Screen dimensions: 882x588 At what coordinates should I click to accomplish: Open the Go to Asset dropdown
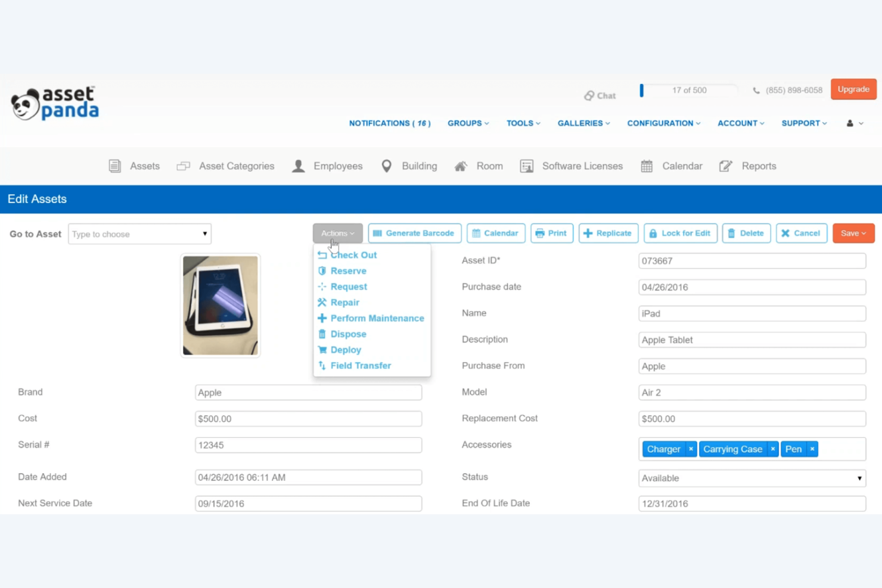tap(139, 234)
